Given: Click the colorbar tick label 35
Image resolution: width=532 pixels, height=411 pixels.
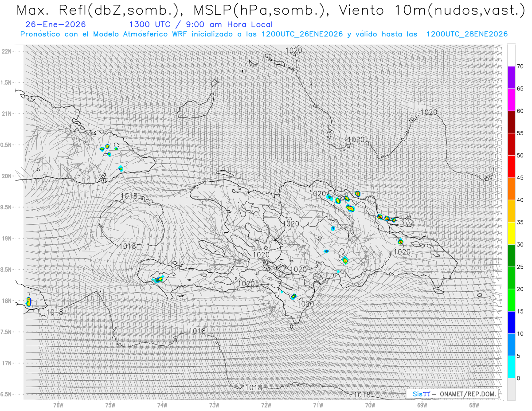Looking at the screenshot, I should tap(520, 222).
